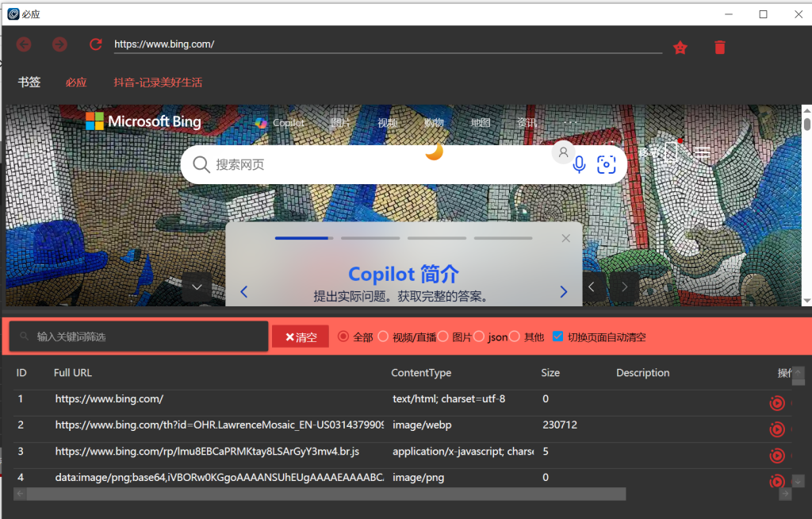Click the Size column header

[550, 373]
